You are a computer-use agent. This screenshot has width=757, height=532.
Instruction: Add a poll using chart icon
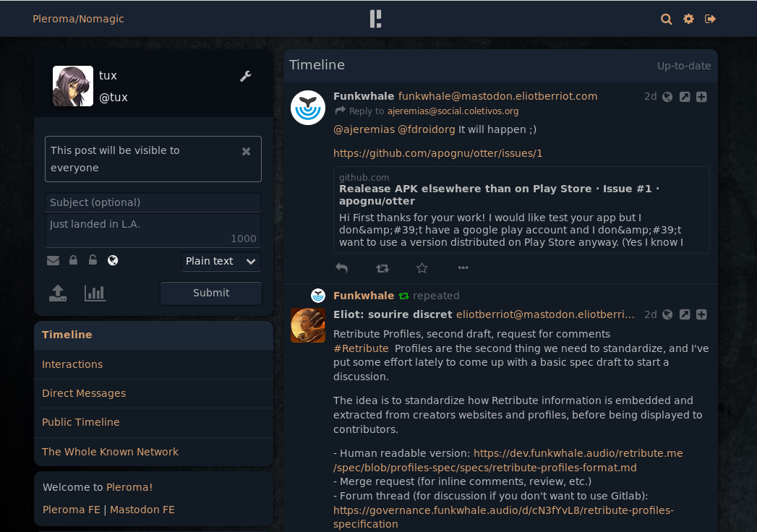pos(95,293)
